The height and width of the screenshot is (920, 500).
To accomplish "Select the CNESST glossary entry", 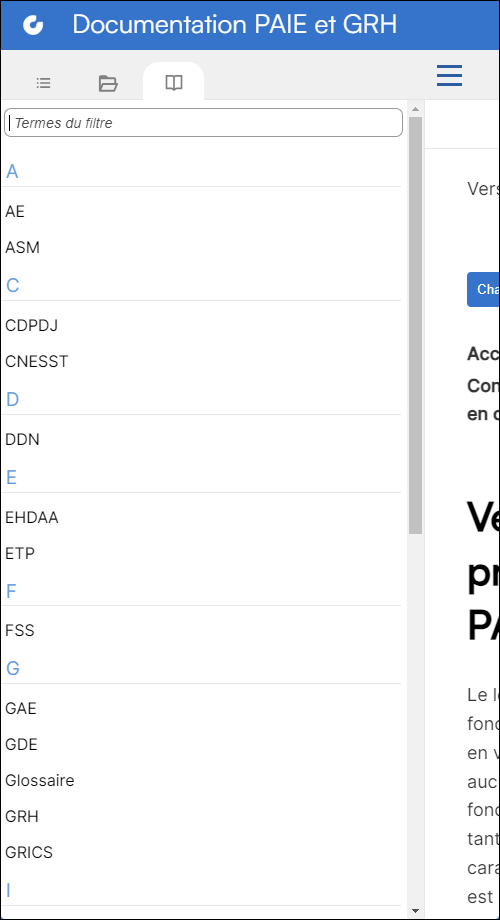I will tap(36, 361).
